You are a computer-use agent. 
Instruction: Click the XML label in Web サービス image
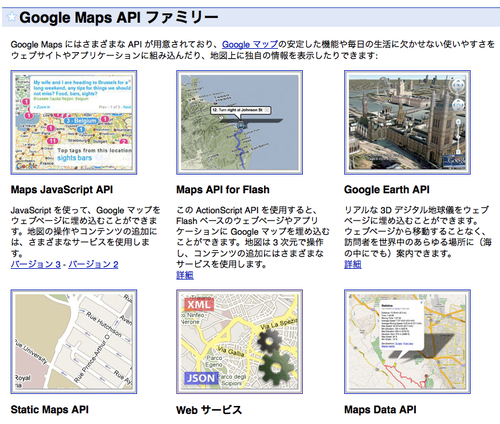(199, 304)
